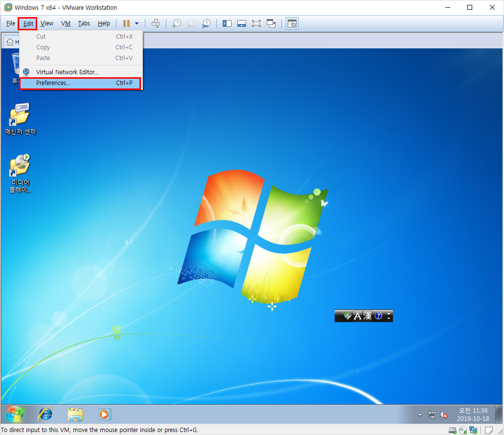
Task: Launch Internet Explorer from the taskbar
Action: coord(46,414)
